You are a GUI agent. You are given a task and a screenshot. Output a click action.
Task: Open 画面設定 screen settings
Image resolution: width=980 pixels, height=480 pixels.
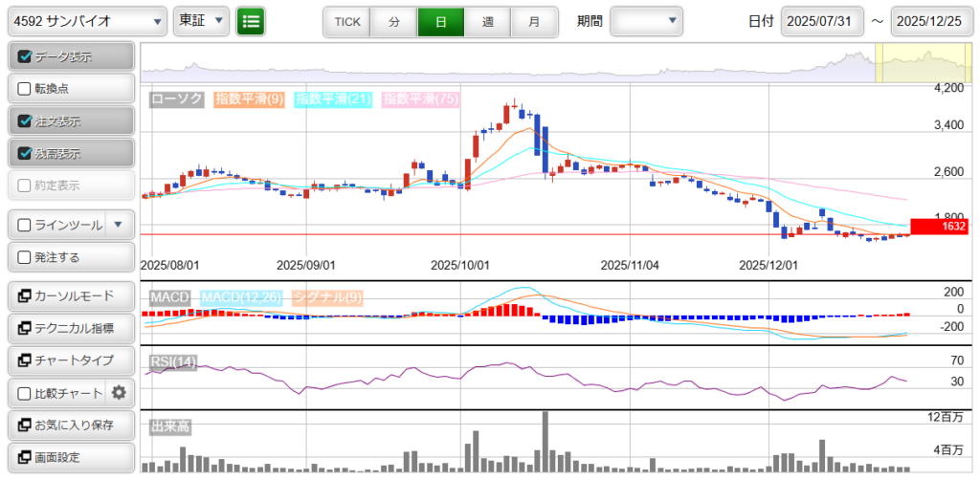(70, 457)
